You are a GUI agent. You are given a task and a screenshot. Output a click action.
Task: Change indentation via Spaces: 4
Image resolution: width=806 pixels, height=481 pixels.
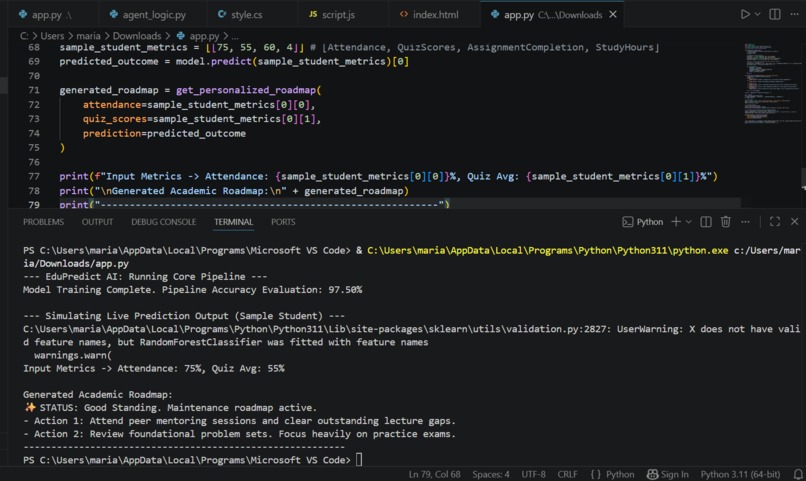click(x=491, y=474)
